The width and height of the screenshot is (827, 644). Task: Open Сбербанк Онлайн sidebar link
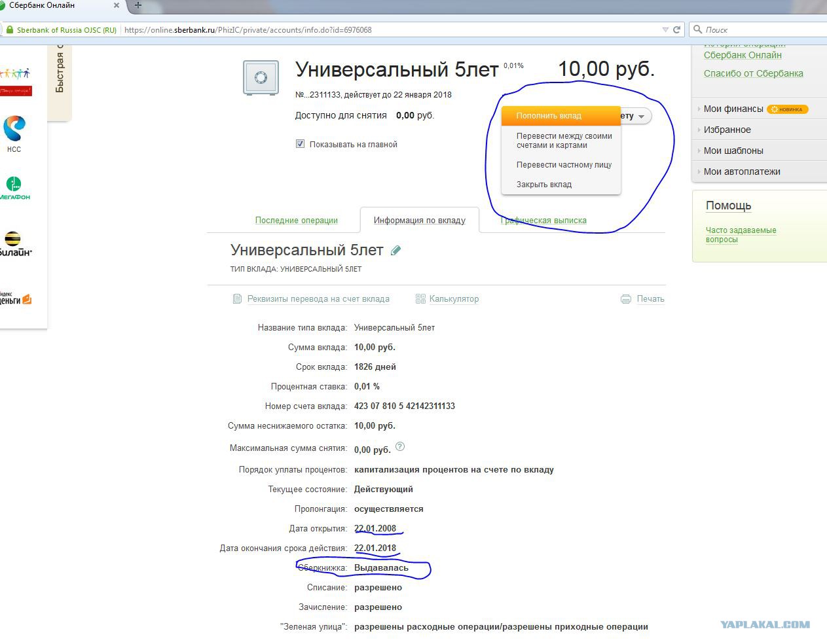tap(743, 55)
